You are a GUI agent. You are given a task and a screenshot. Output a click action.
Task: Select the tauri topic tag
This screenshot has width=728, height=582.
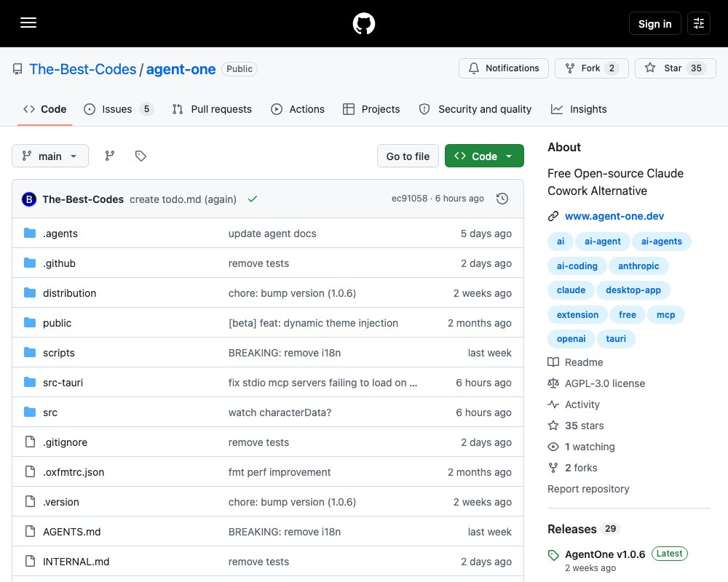[x=616, y=339]
